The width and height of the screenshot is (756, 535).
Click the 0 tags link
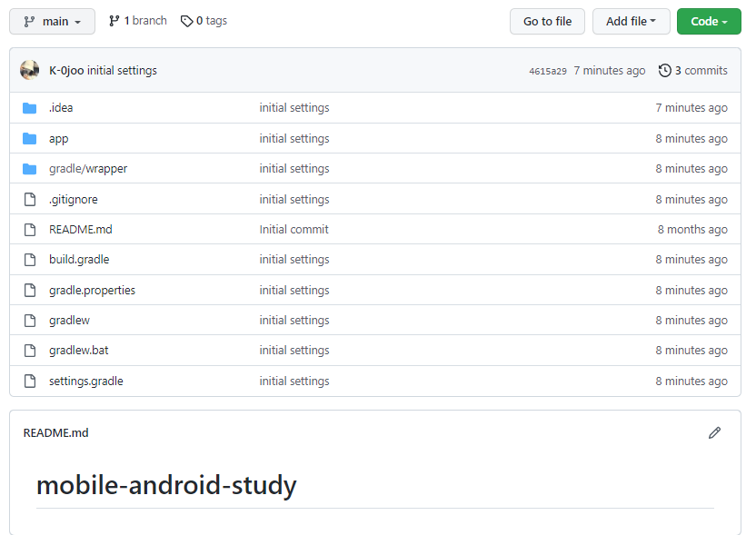tap(204, 21)
